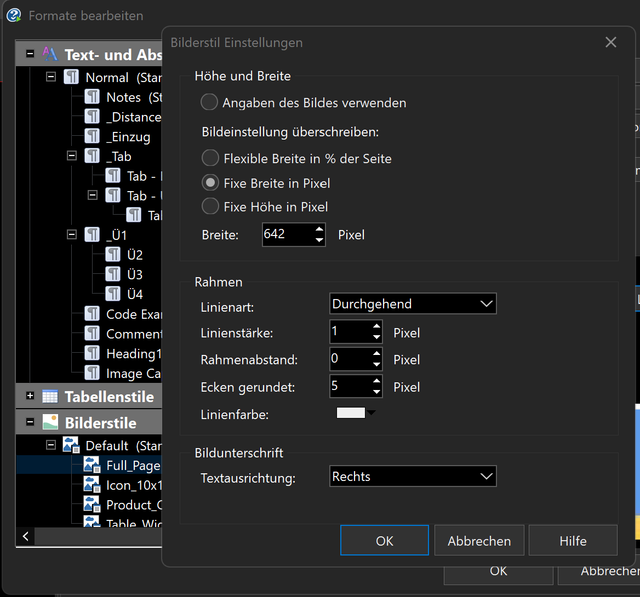Click the help icon beside Formate bearbeiten
The image size is (640, 597).
13,16
